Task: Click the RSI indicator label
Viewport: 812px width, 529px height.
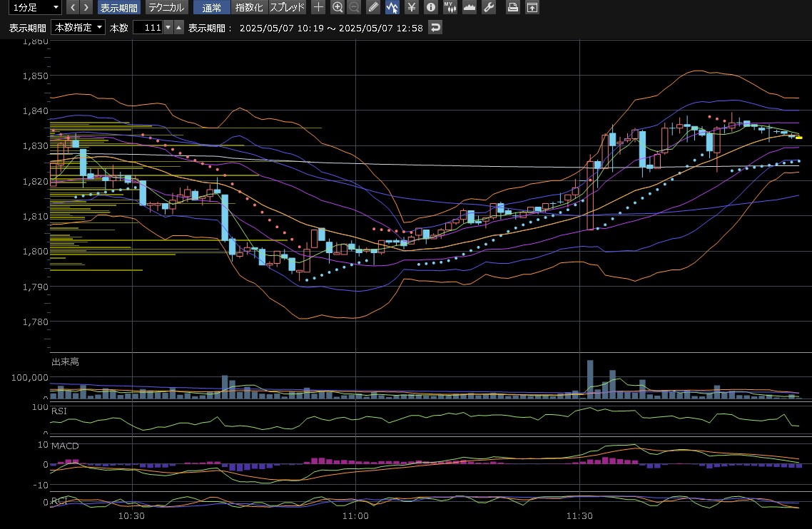Action: (x=59, y=411)
